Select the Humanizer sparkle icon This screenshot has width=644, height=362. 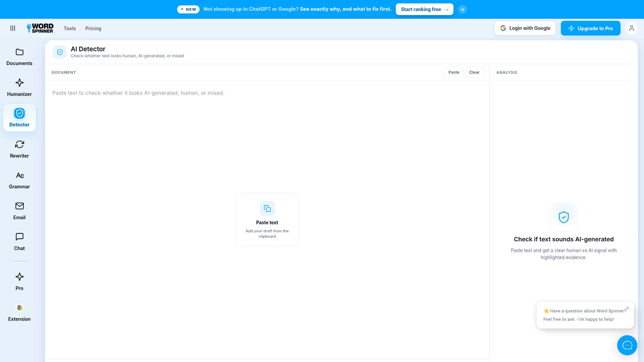coord(19,83)
